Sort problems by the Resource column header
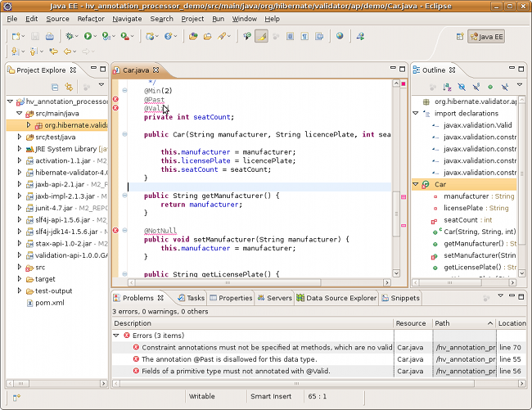The height and width of the screenshot is (410, 532). pyautogui.click(x=412, y=323)
